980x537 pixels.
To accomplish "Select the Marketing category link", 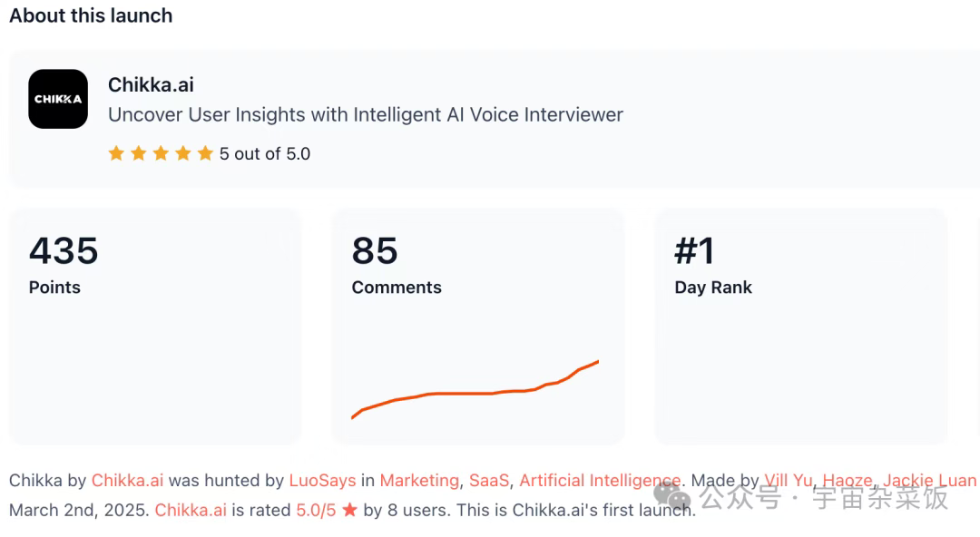I will point(419,481).
